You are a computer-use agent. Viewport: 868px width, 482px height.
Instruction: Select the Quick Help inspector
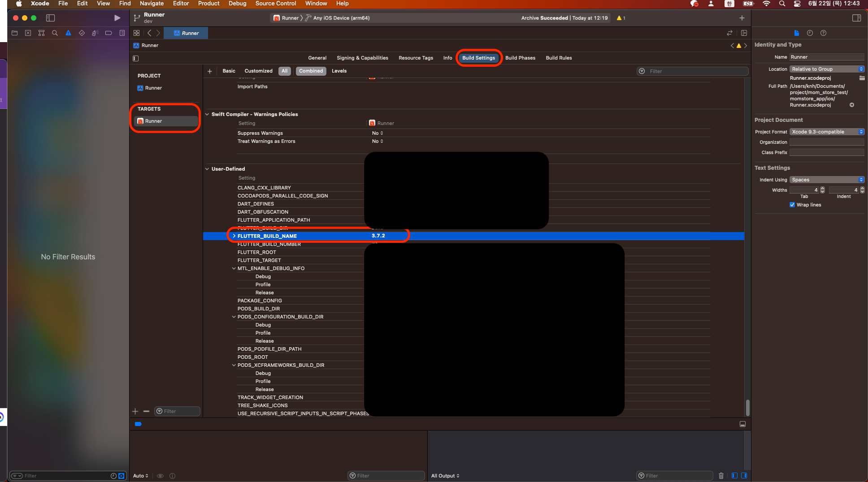tap(823, 33)
